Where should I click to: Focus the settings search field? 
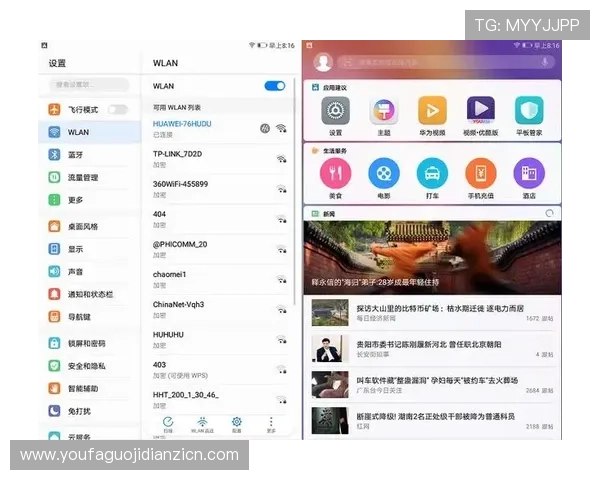pyautogui.click(x=89, y=85)
